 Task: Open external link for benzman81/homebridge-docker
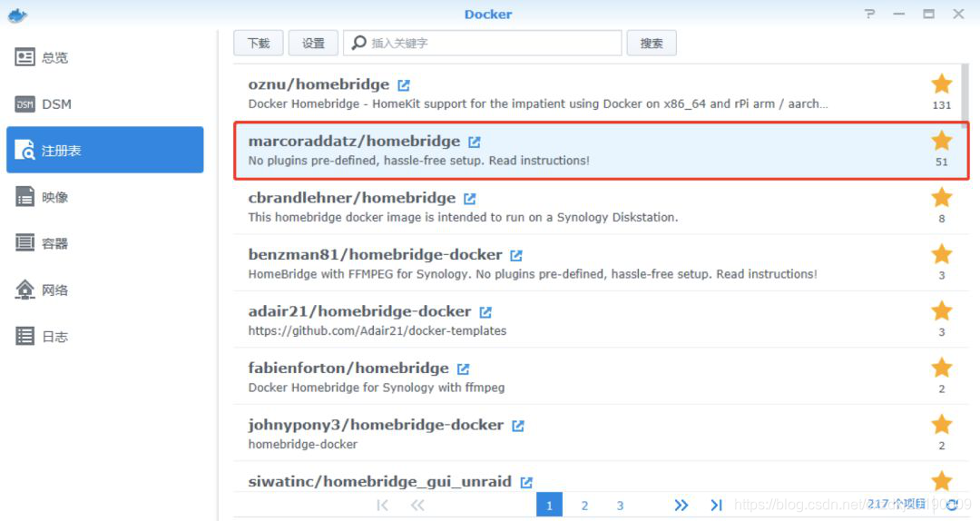click(516, 256)
